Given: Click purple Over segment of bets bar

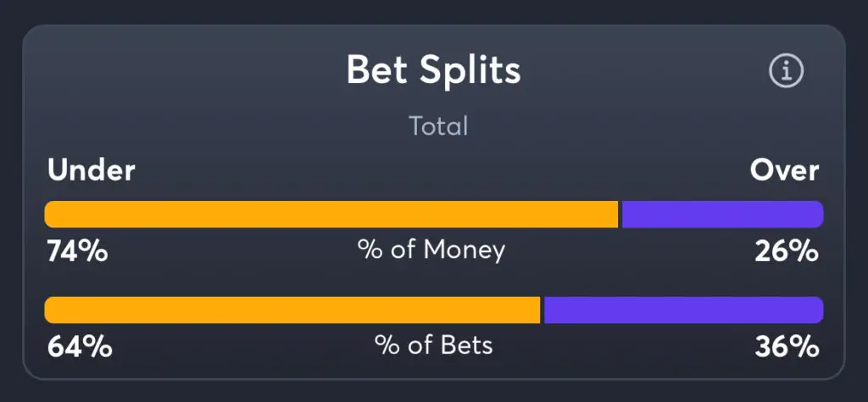Looking at the screenshot, I should 684,310.
